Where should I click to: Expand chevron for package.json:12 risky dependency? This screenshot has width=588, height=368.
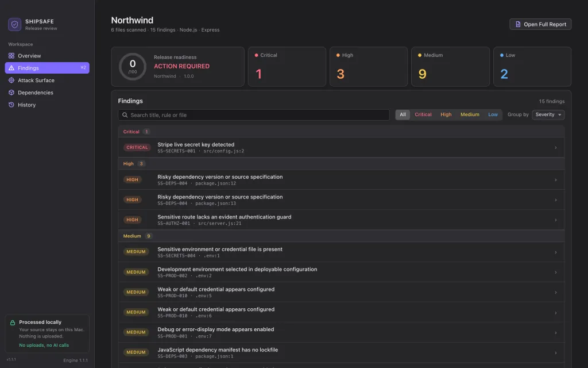coord(556,180)
